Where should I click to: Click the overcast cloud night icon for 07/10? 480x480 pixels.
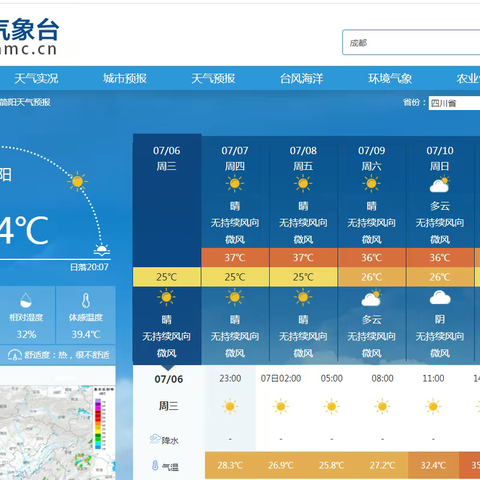click(440, 298)
